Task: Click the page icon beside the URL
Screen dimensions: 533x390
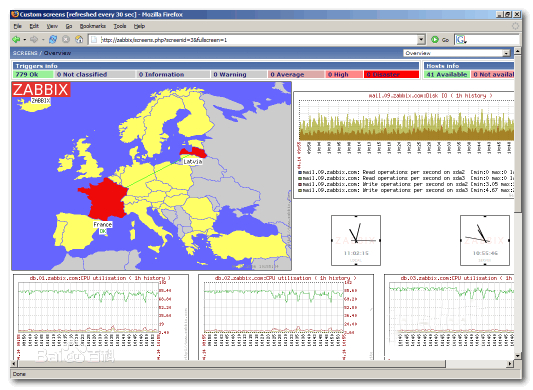Action: click(x=94, y=40)
